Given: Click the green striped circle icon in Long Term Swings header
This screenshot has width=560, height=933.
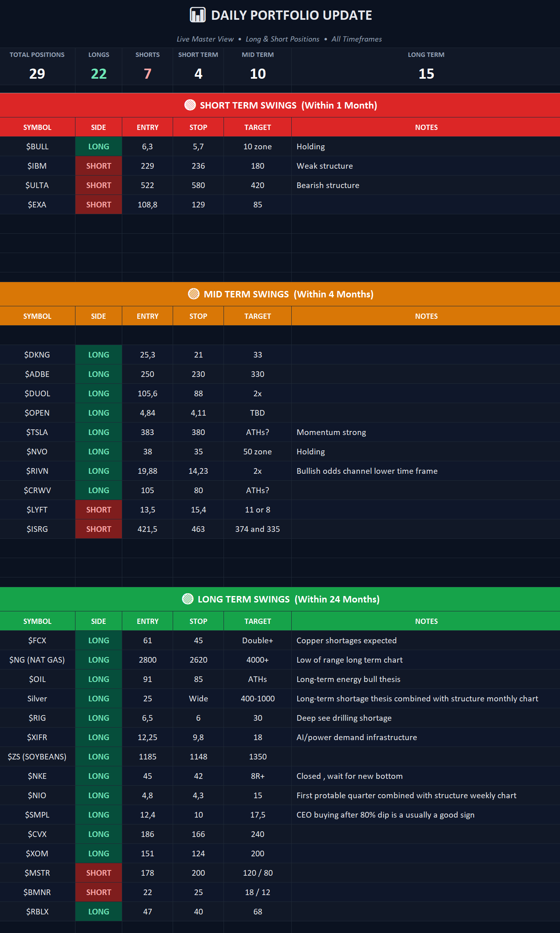Looking at the screenshot, I should [188, 599].
